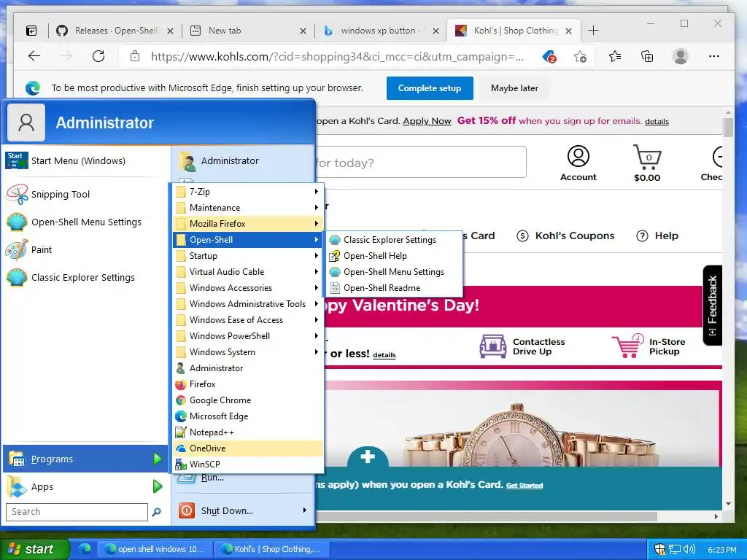Open Edge profile avatar
The image size is (747, 560).
tap(681, 56)
